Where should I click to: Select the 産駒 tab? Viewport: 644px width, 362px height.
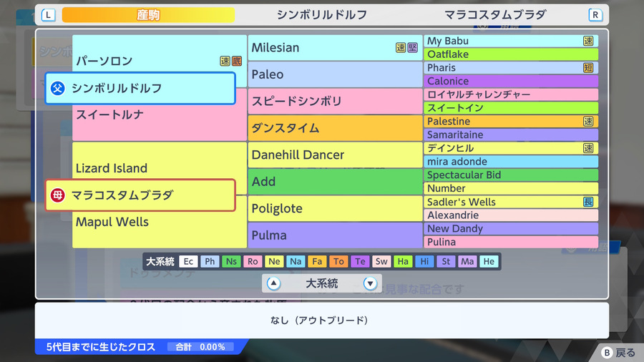coord(148,15)
